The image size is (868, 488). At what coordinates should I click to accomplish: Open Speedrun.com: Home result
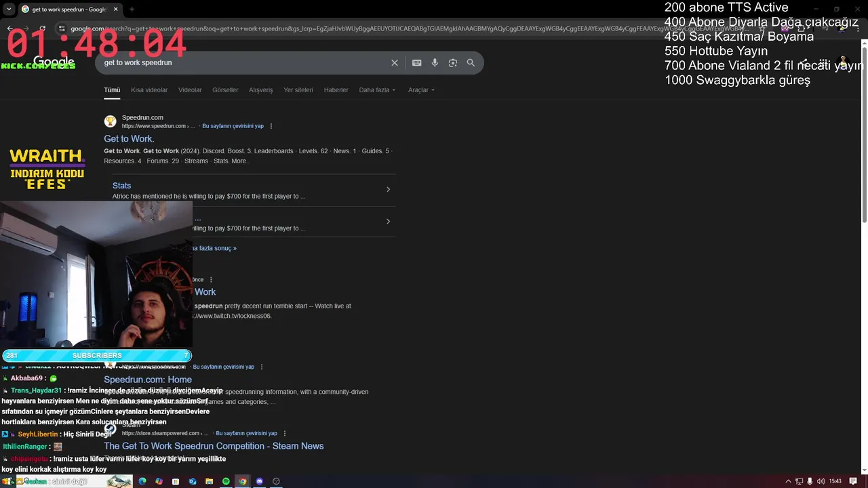tap(148, 380)
